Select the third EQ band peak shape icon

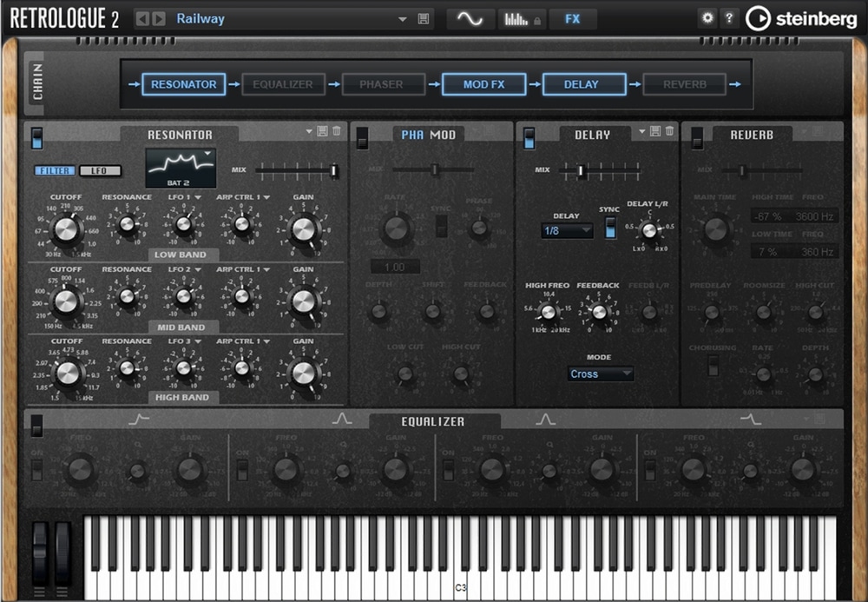545,420
